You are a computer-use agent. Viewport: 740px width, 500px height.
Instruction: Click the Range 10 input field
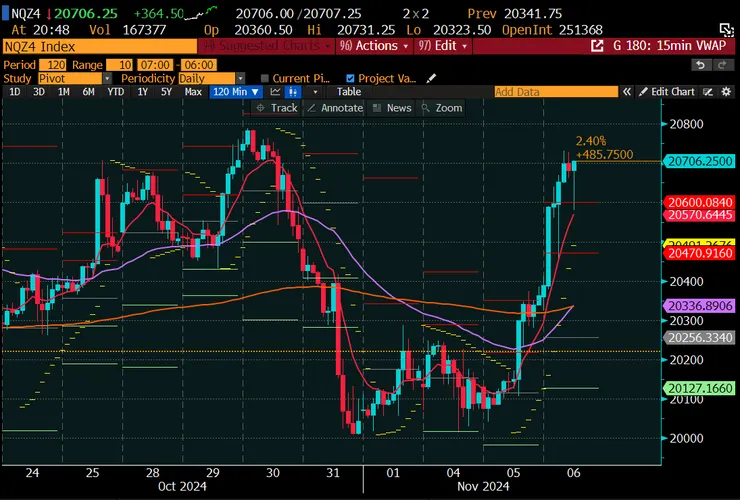tap(119, 65)
